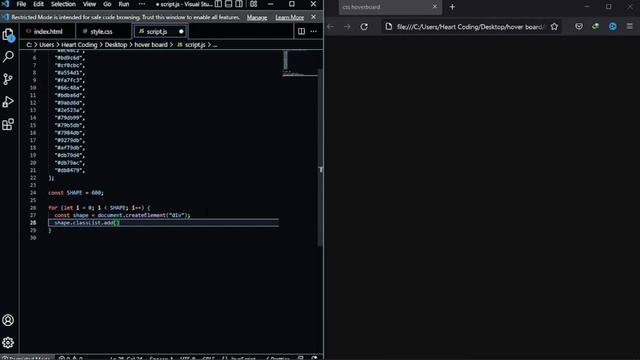Dismiss the Restricted Mode banner

[313, 17]
